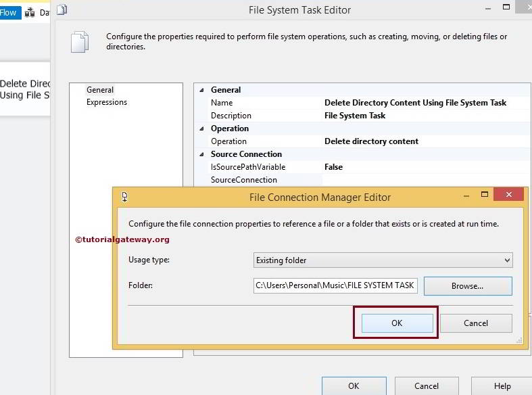Viewport: 532px width, 395px height.
Task: Open the Usage type dropdown
Action: (507, 260)
